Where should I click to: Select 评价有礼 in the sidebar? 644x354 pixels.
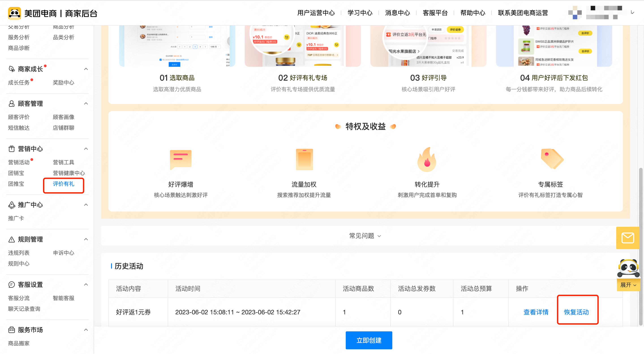point(64,184)
